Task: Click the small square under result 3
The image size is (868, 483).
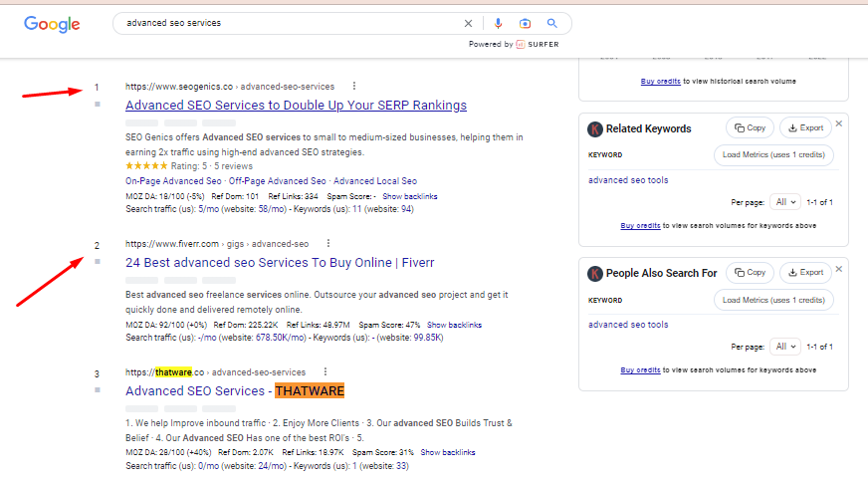Action: tap(98, 390)
